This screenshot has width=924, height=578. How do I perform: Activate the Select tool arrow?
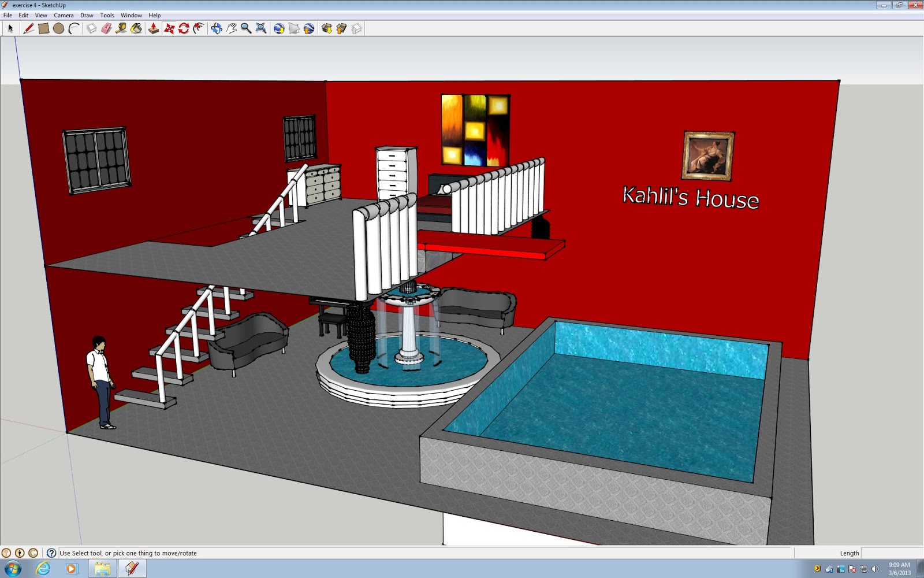pyautogui.click(x=10, y=28)
